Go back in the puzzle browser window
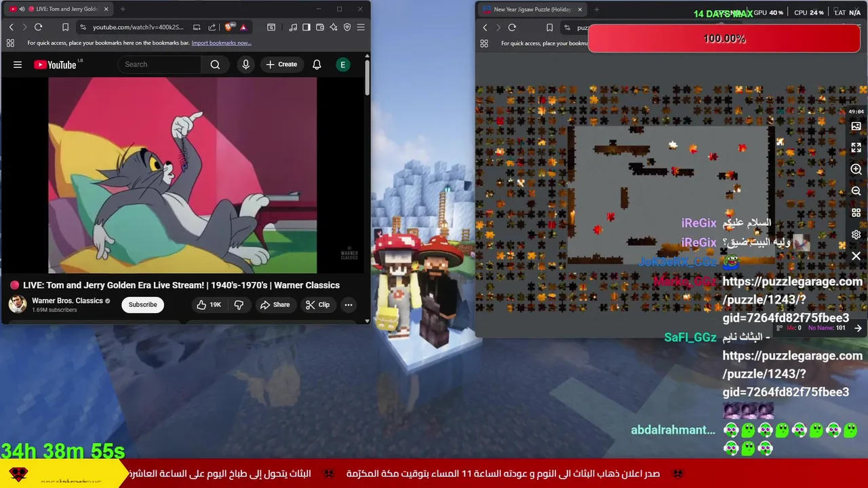Viewport: 868px width, 488px height. [x=485, y=28]
